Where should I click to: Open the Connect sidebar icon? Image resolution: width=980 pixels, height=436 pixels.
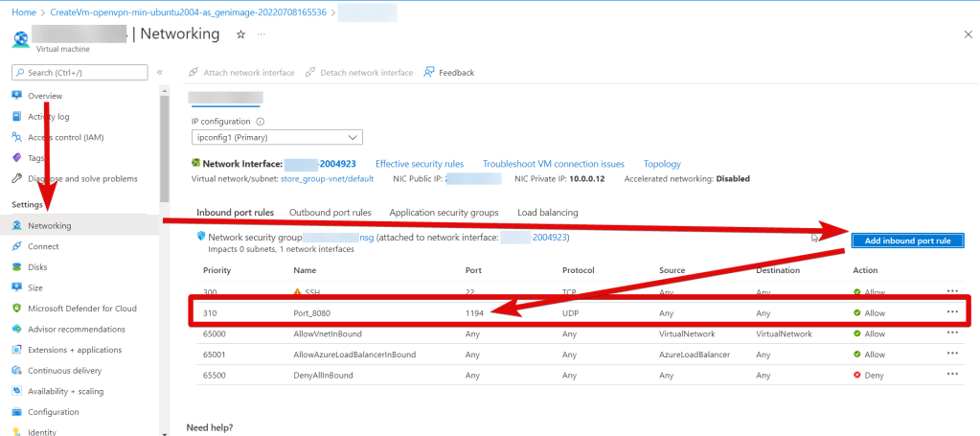click(17, 246)
